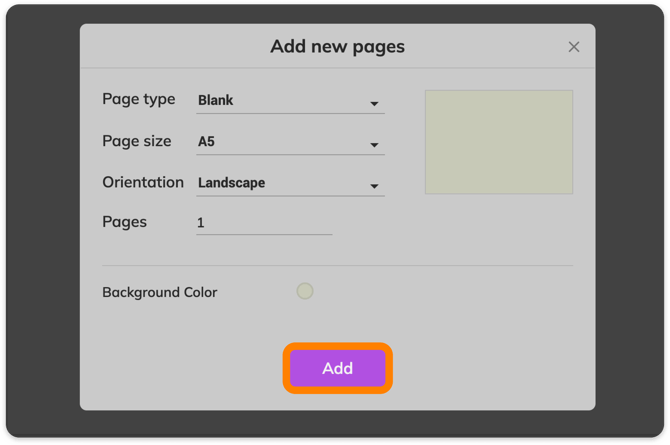Open the Orientation dropdown showing Landscape
The width and height of the screenshot is (670, 445).
click(290, 183)
